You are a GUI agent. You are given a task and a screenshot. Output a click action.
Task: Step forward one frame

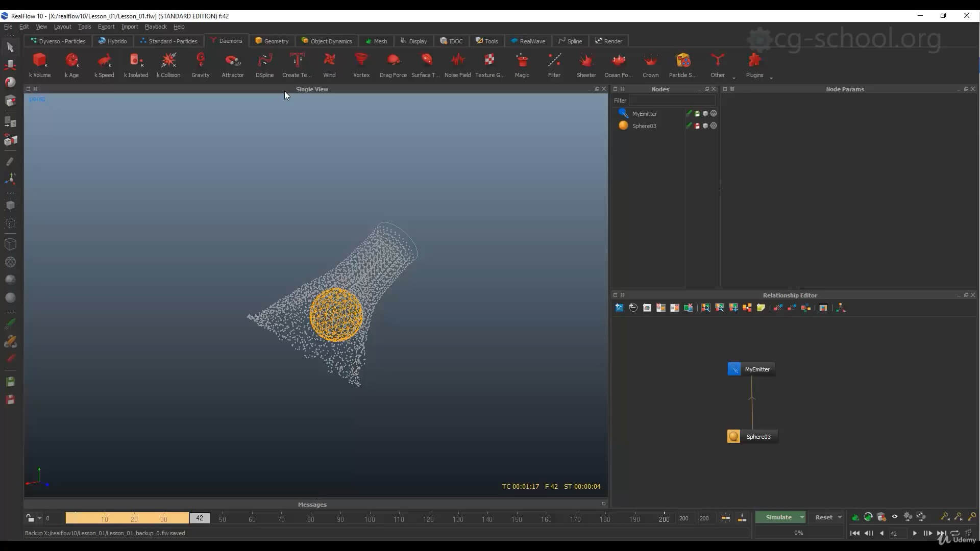(x=928, y=533)
